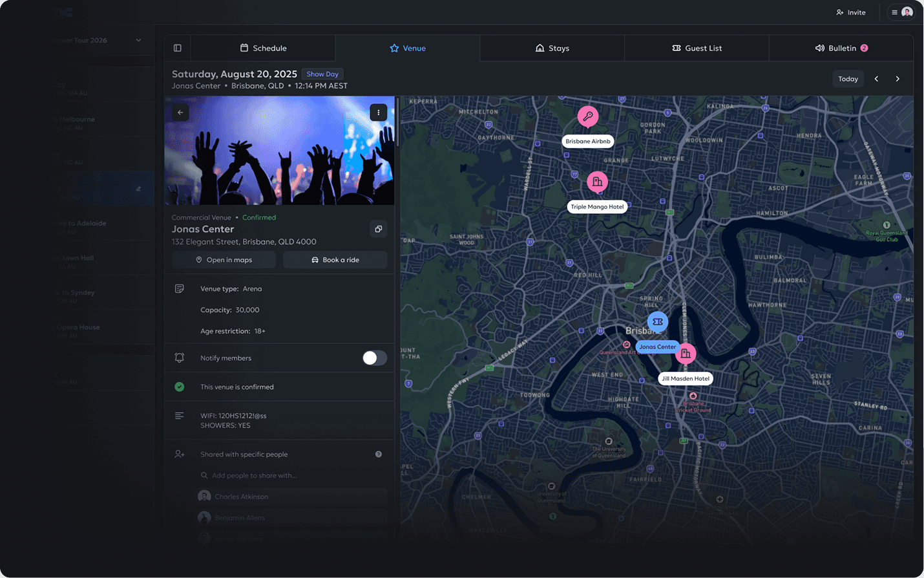Open the Jill Masden Hotel map marker
The width and height of the screenshot is (924, 578).
[x=686, y=353]
